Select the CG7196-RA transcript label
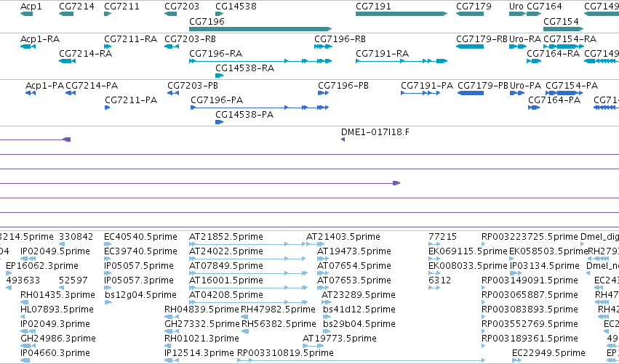 [215, 54]
